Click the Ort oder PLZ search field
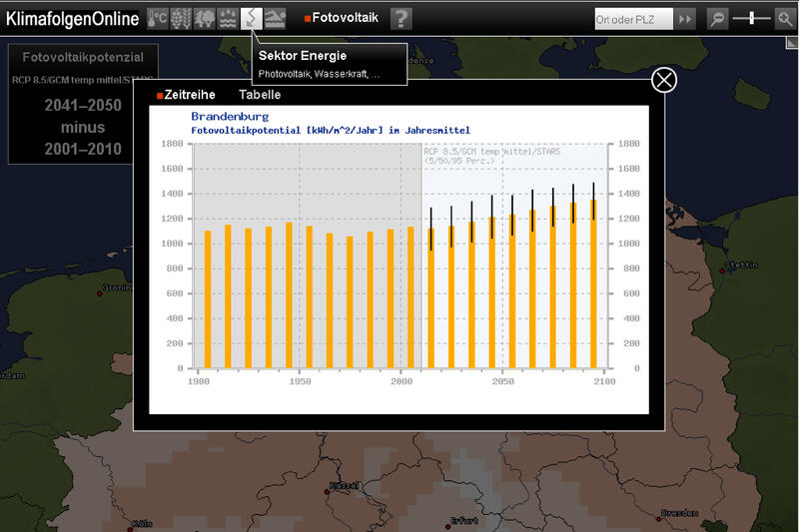Image resolution: width=799 pixels, height=532 pixels. [632, 19]
